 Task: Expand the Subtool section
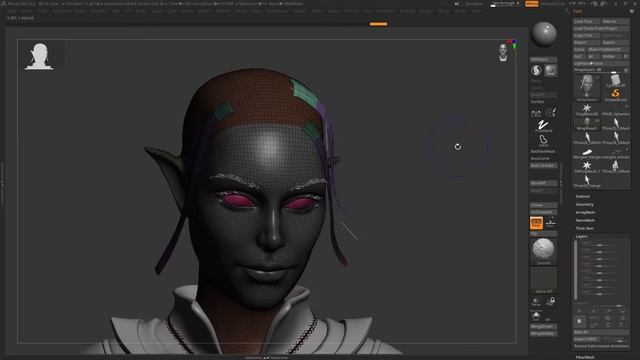point(583,196)
